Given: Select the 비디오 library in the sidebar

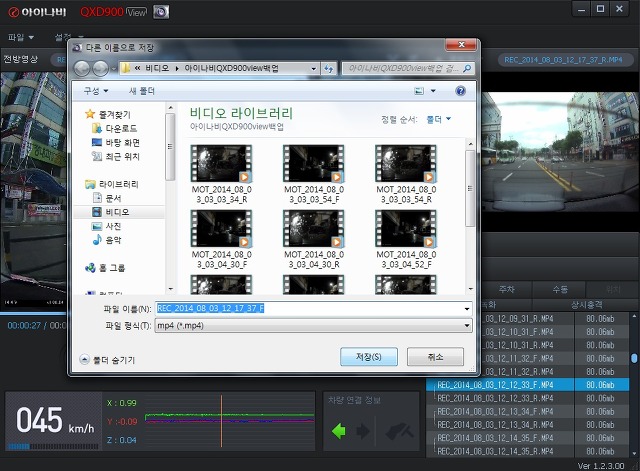Looking at the screenshot, I should pos(117,212).
